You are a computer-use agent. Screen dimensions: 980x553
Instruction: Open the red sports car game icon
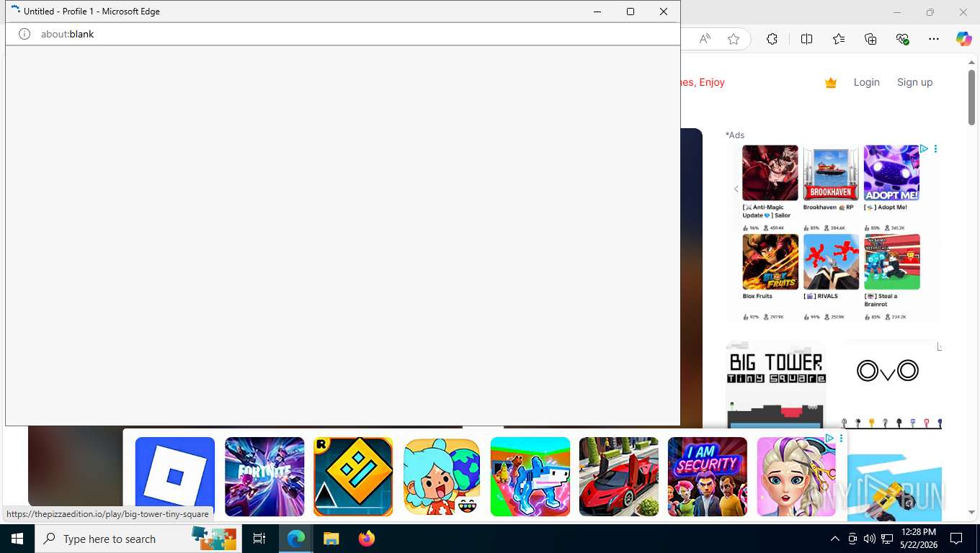[619, 477]
